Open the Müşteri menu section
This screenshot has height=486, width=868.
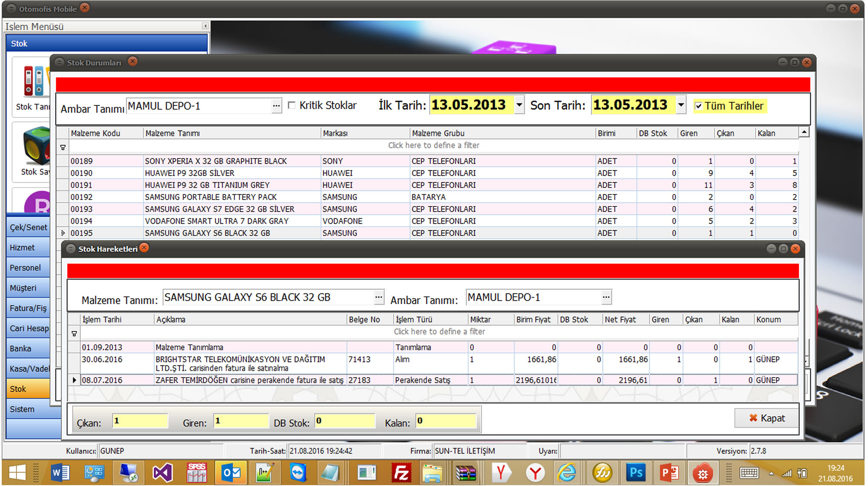coord(29,289)
